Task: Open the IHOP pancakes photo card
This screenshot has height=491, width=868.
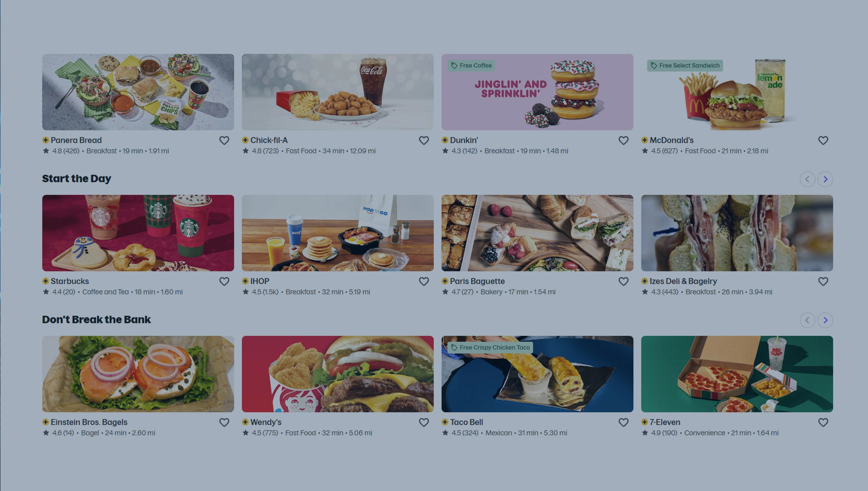Action: (338, 233)
